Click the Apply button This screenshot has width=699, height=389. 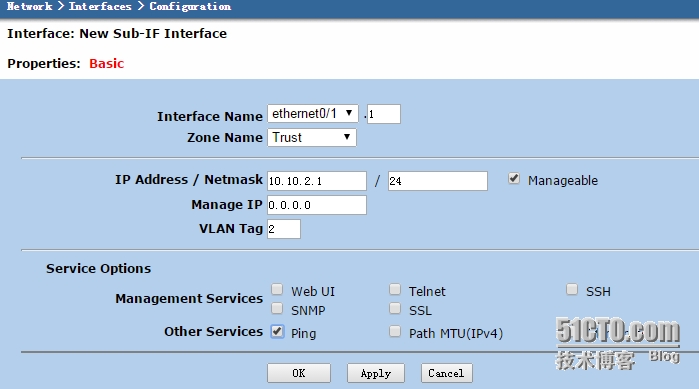pos(376,373)
